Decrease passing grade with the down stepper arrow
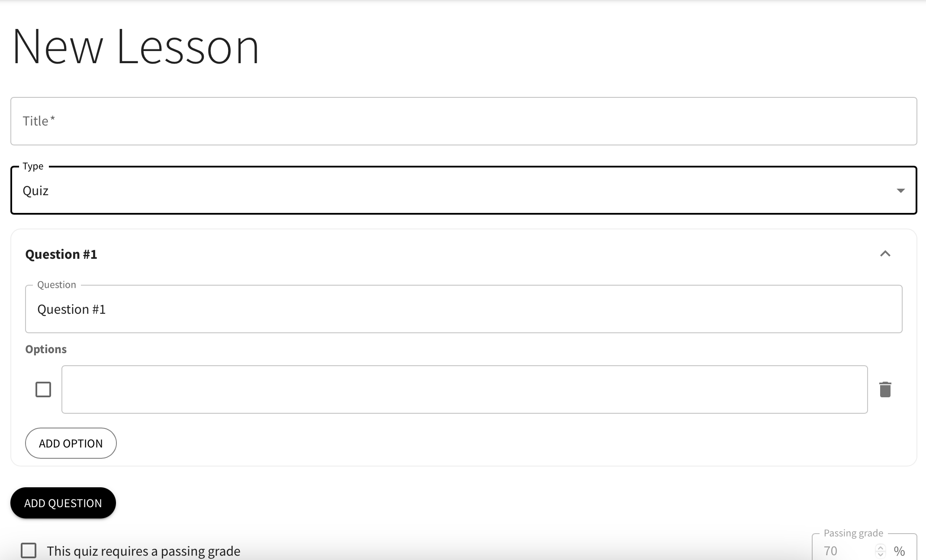Image resolution: width=926 pixels, height=560 pixels. pyautogui.click(x=881, y=554)
